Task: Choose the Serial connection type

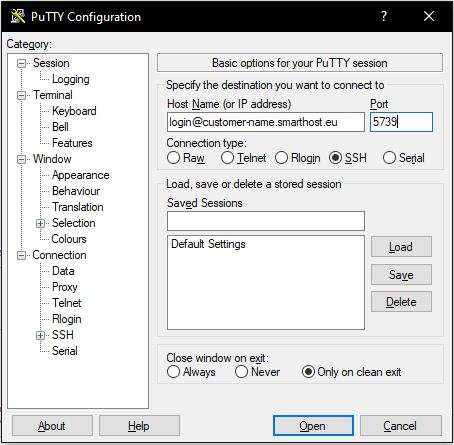Action: [389, 158]
